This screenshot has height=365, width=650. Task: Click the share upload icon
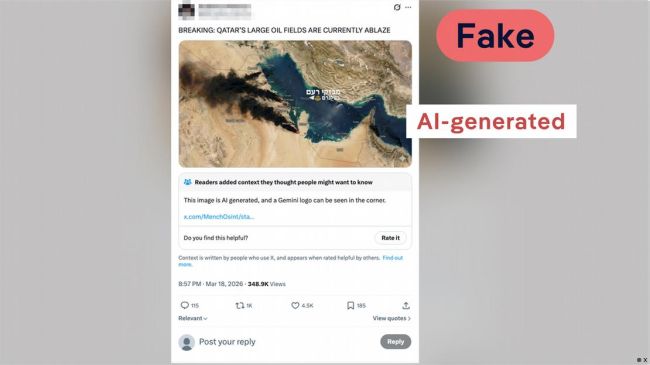pyautogui.click(x=406, y=306)
